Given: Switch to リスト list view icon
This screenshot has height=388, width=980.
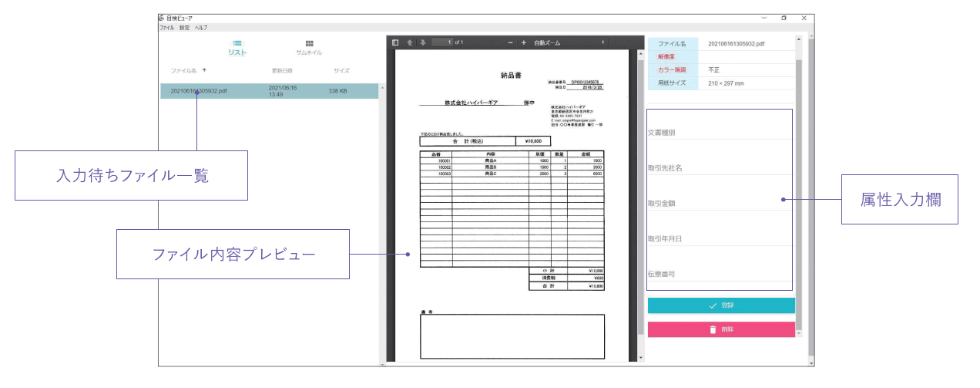Looking at the screenshot, I should click(x=237, y=43).
